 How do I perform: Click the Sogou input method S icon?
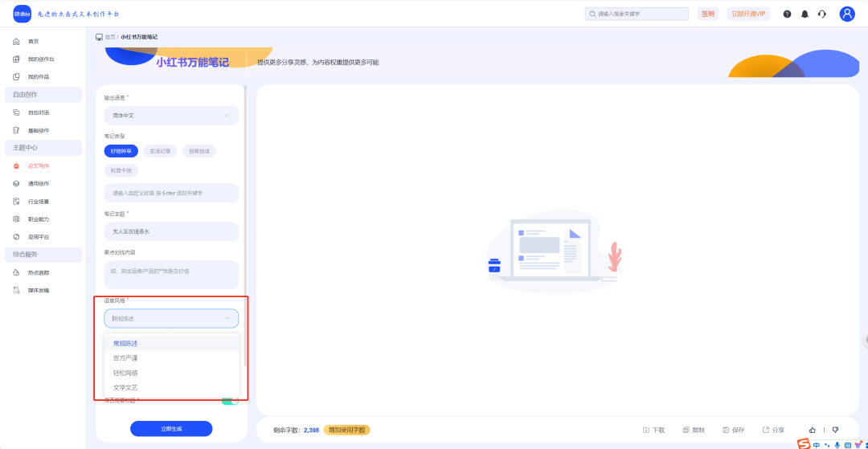click(804, 444)
